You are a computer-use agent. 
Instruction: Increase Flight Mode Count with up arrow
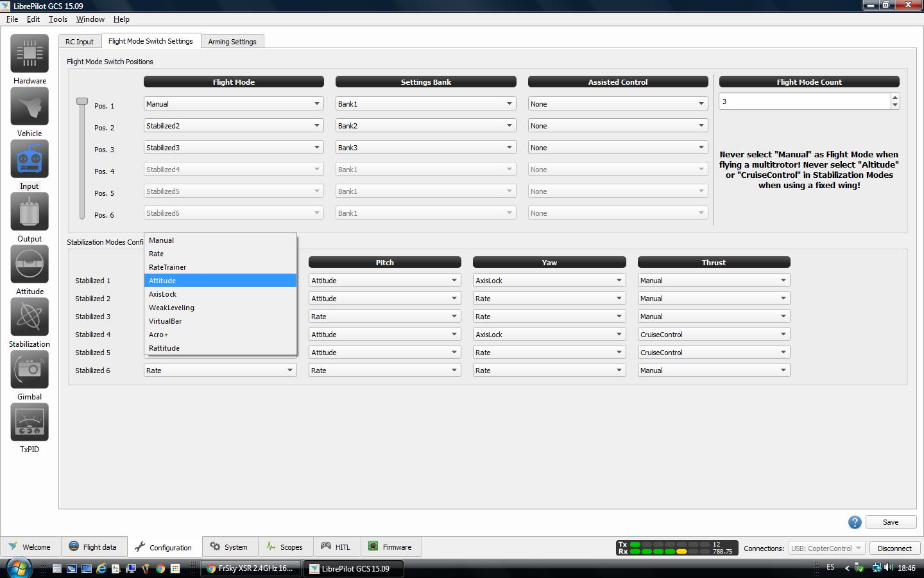coord(895,98)
